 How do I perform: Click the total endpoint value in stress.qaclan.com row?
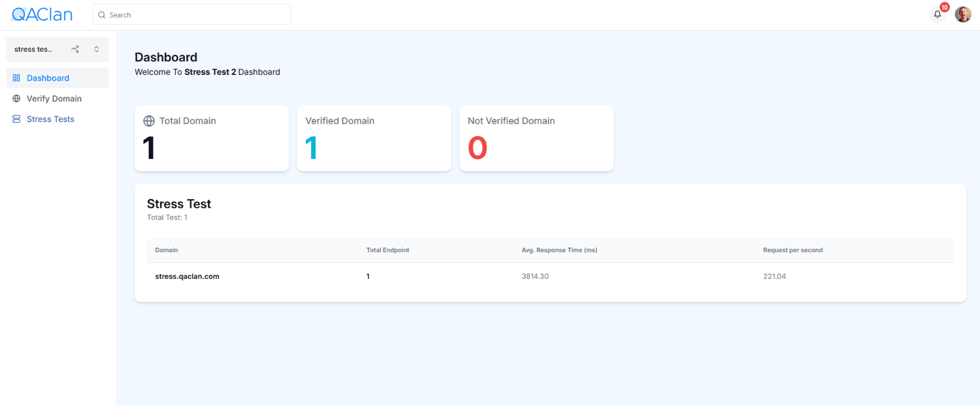[x=368, y=277]
